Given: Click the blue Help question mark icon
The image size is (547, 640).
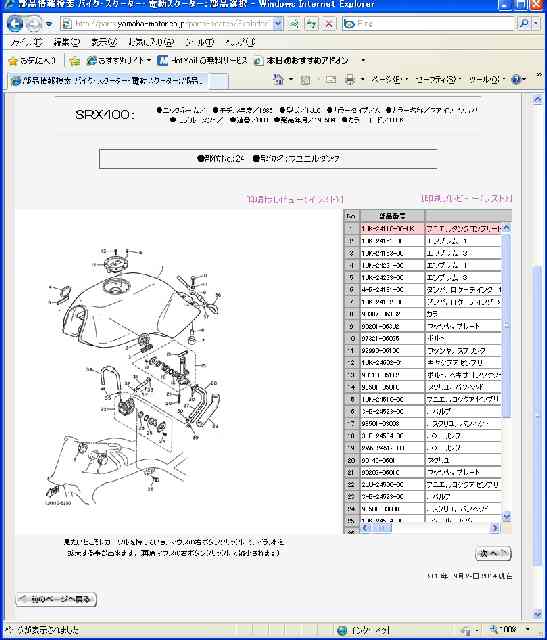Looking at the screenshot, I should [518, 79].
